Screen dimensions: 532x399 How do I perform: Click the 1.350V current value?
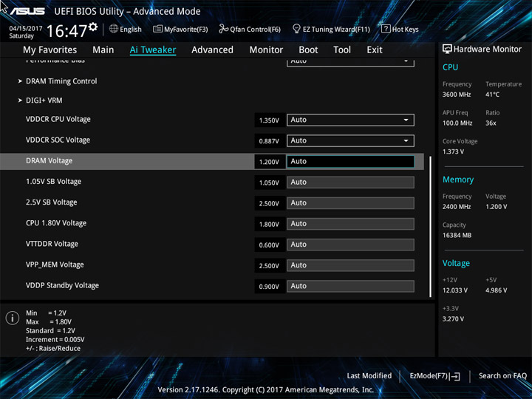(269, 120)
